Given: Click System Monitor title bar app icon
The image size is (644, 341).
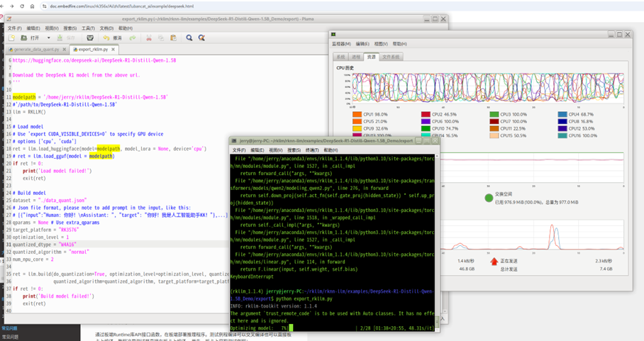Looking at the screenshot, I should click(334, 35).
